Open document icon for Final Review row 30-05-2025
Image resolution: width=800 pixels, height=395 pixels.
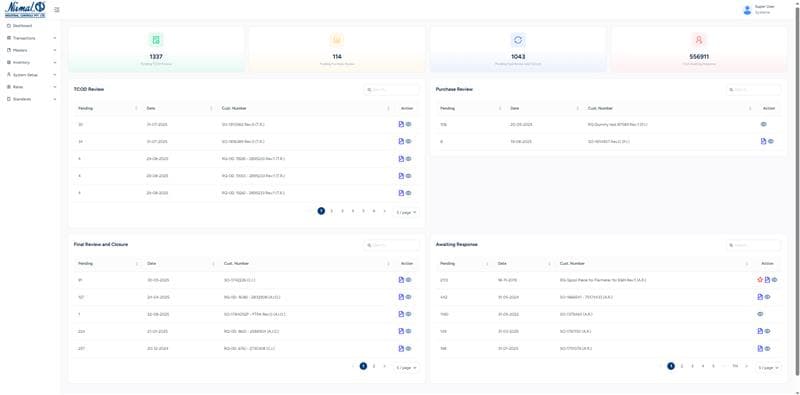401,280
